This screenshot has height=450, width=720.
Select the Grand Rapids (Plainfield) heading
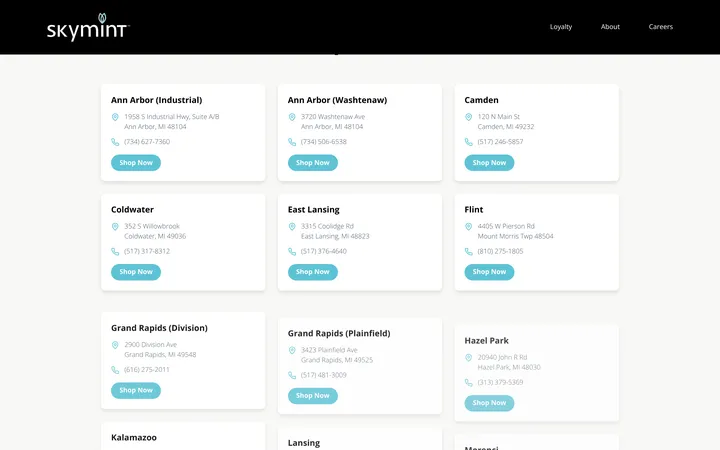(x=339, y=334)
